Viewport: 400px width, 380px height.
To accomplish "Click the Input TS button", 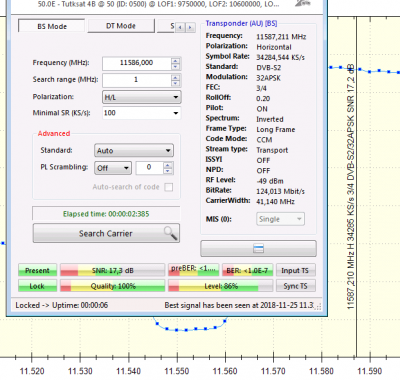I will point(295,270).
